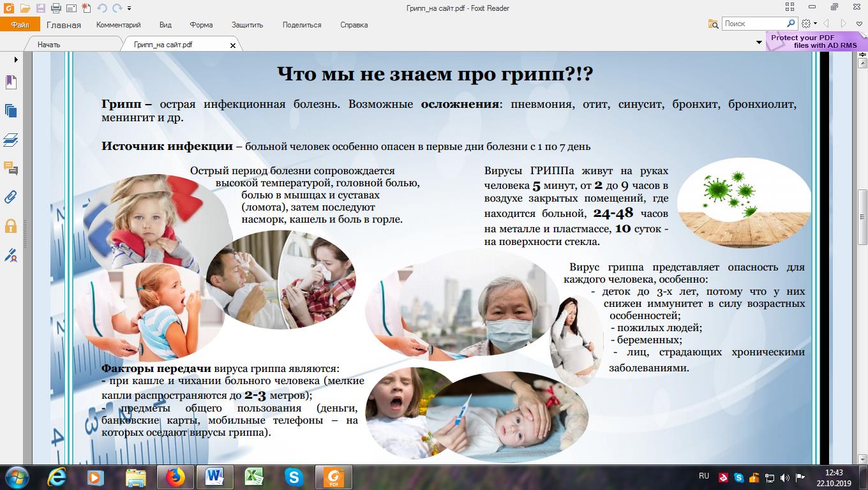Open the Security lock panel

(x=11, y=226)
